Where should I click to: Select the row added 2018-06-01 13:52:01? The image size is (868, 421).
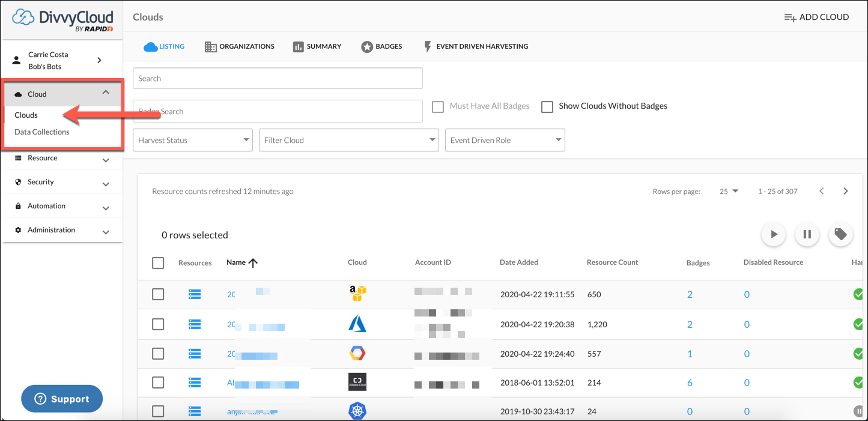[x=158, y=383]
